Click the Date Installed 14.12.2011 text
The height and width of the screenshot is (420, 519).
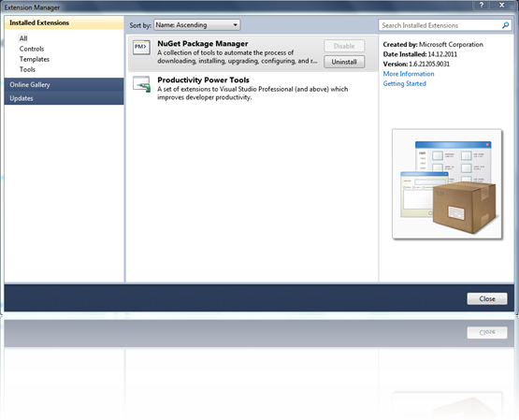420,54
